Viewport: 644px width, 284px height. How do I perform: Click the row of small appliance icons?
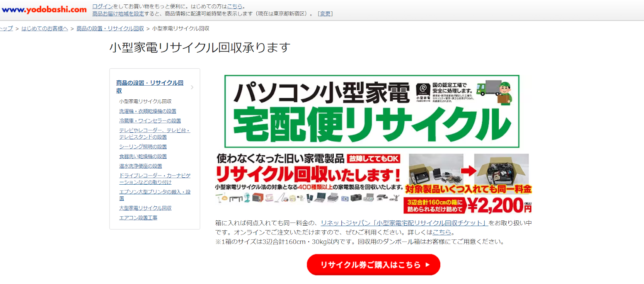pos(307,198)
